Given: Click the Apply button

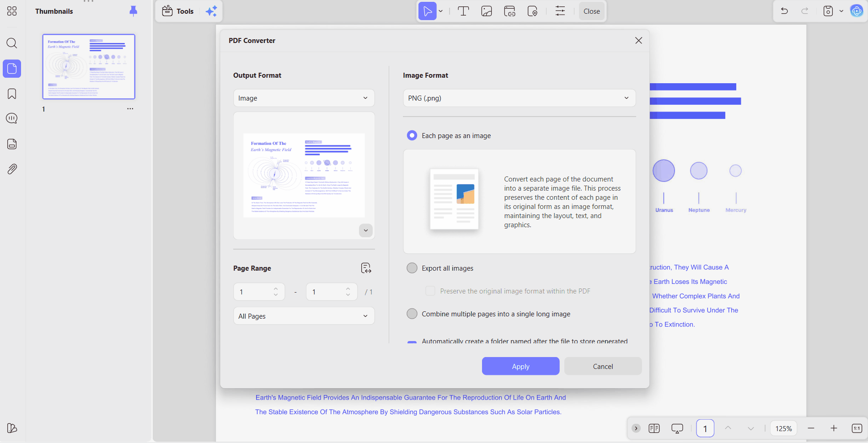Looking at the screenshot, I should [520, 366].
